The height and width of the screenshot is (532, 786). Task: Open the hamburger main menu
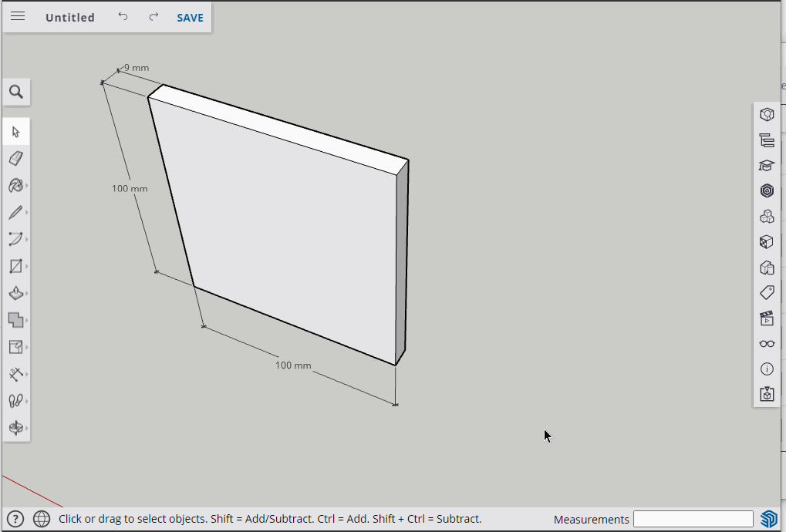click(x=18, y=16)
